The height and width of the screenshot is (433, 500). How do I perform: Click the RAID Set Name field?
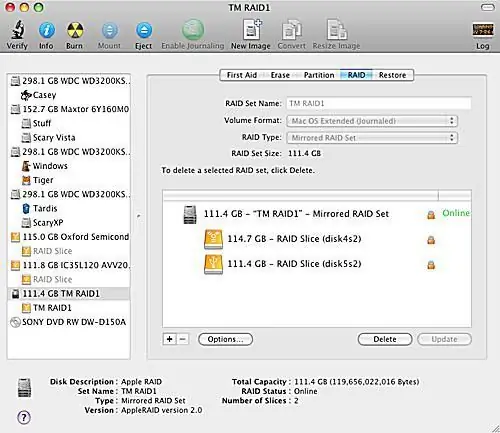379,103
